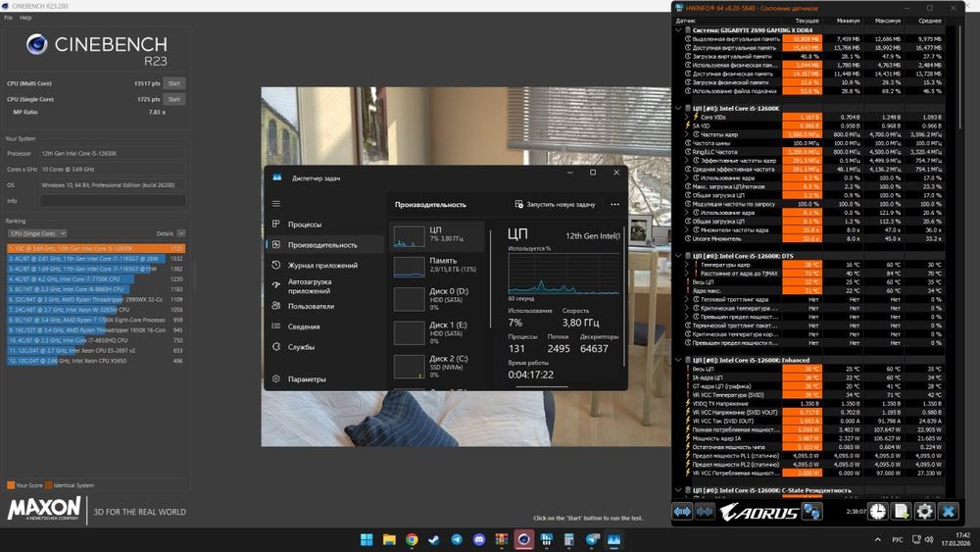Image resolution: width=980 pixels, height=552 pixels.
Task: Show hidden tray icons chevron
Action: (877, 539)
